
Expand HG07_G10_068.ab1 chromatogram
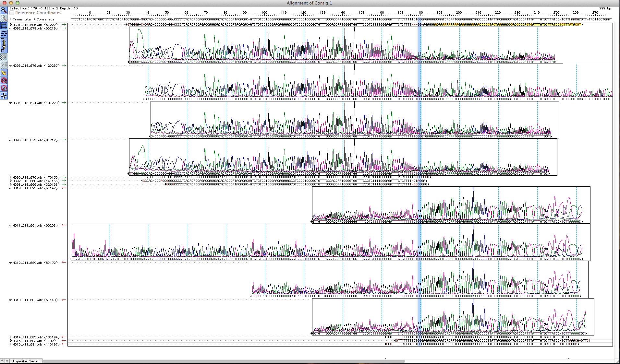(11, 181)
